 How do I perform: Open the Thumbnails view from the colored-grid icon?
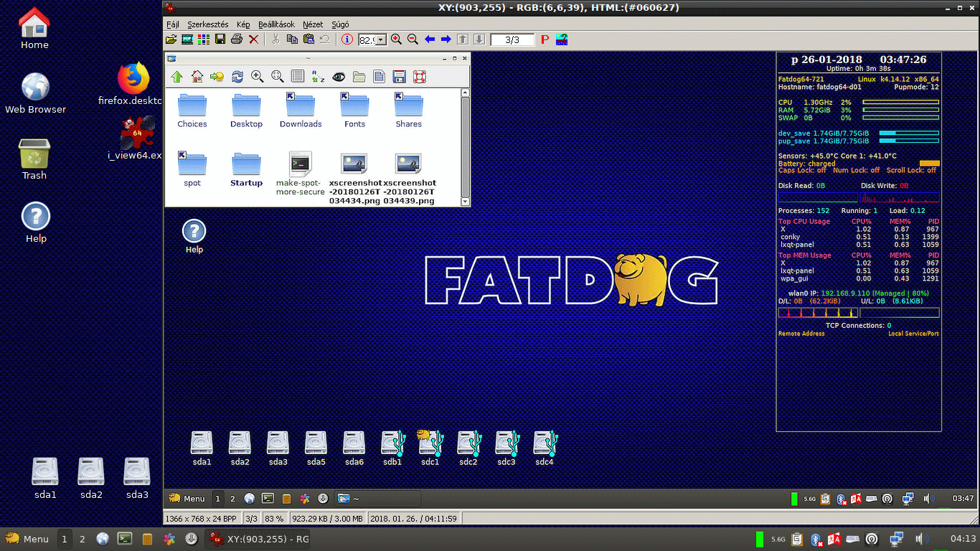tap(204, 39)
